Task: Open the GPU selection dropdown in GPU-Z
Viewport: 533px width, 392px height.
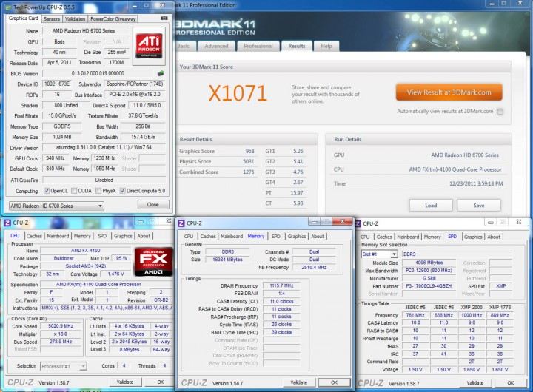Action: click(56, 206)
